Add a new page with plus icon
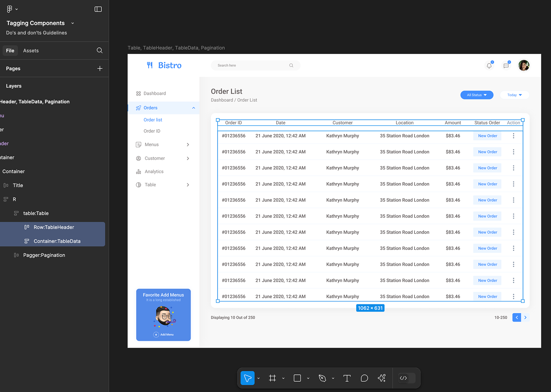The width and height of the screenshot is (551, 392). 100,68
